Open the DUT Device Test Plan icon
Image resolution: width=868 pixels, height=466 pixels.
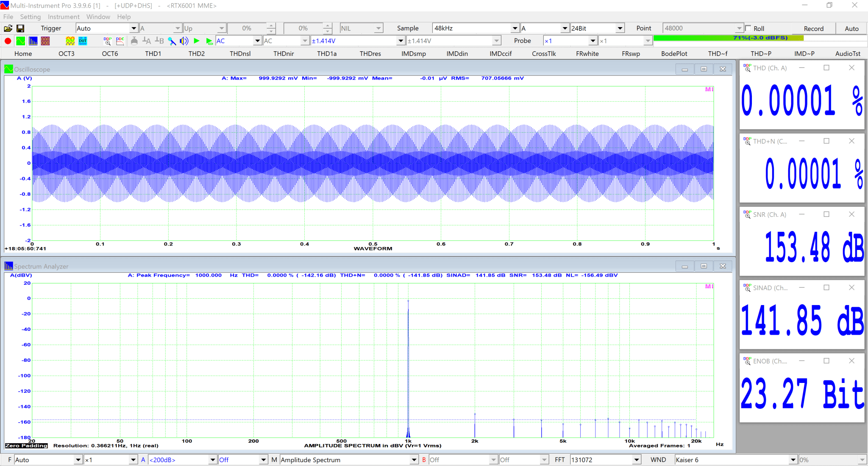83,41
